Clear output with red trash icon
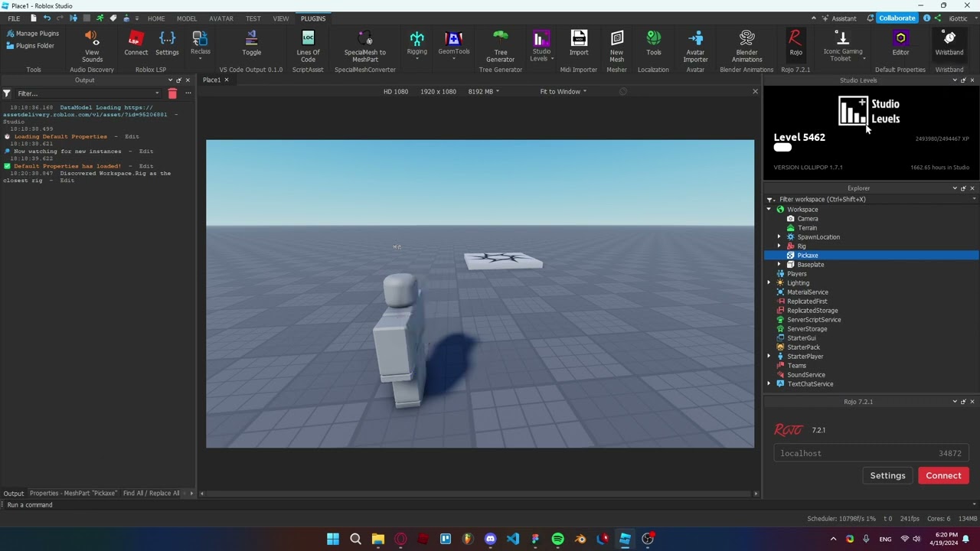The height and width of the screenshot is (551, 980). [x=172, y=93]
